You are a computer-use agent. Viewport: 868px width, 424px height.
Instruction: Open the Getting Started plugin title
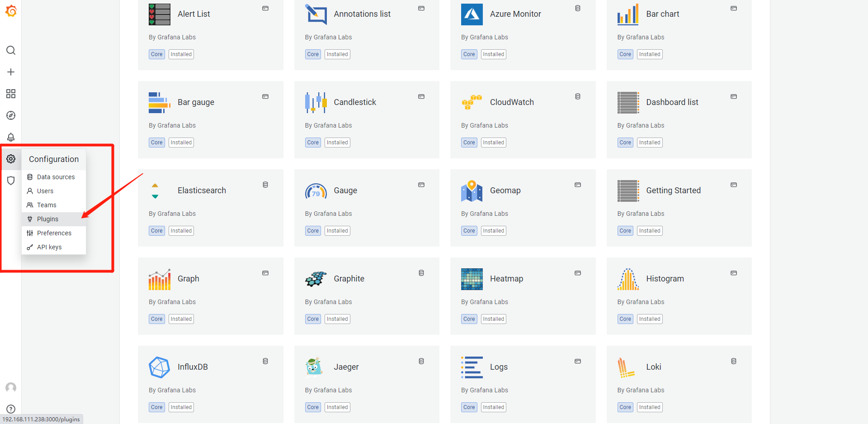point(673,191)
